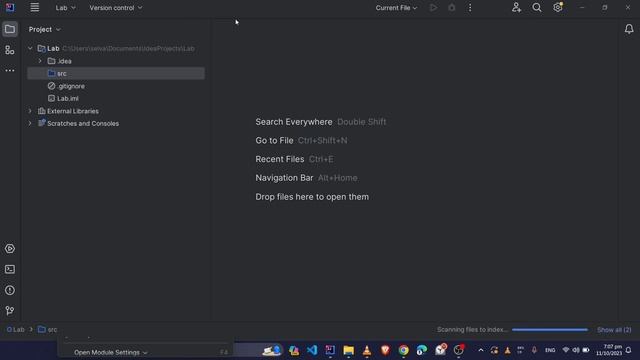Screen dimensions: 640x360
Task: Click the IntelliJ logo in title bar
Action: [x=10, y=7]
